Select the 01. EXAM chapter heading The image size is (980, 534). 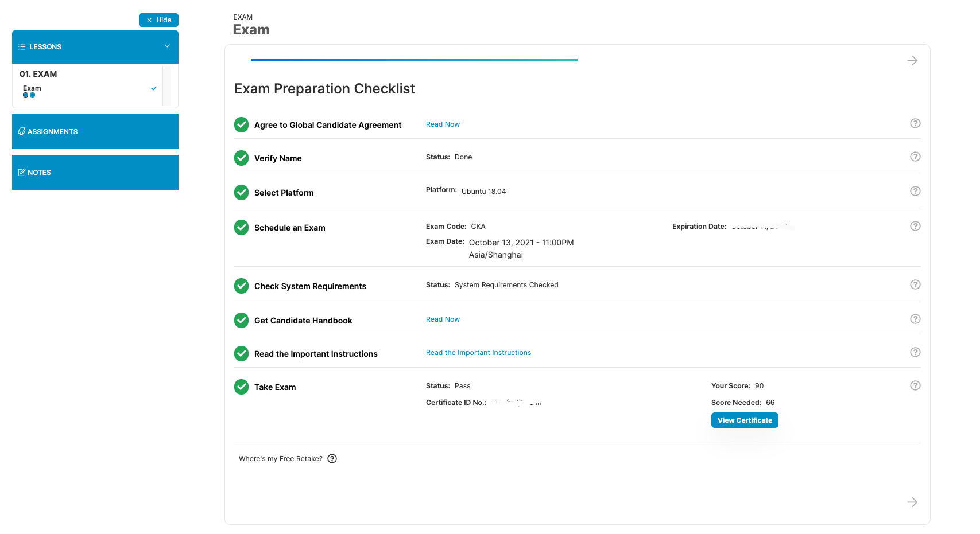point(38,74)
